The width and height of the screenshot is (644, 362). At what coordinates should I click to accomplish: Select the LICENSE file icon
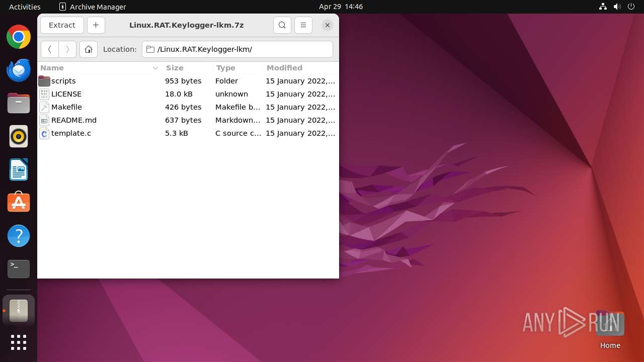pos(44,94)
